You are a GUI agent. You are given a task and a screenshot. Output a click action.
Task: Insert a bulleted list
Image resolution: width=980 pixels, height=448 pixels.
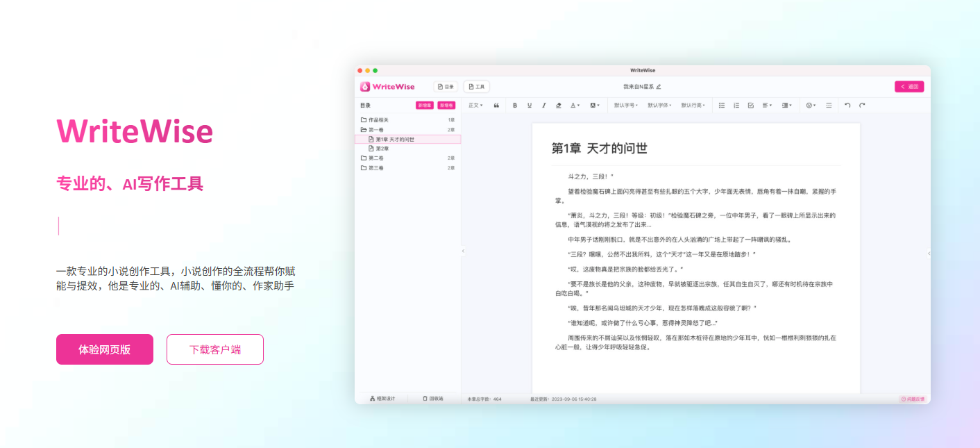[722, 106]
